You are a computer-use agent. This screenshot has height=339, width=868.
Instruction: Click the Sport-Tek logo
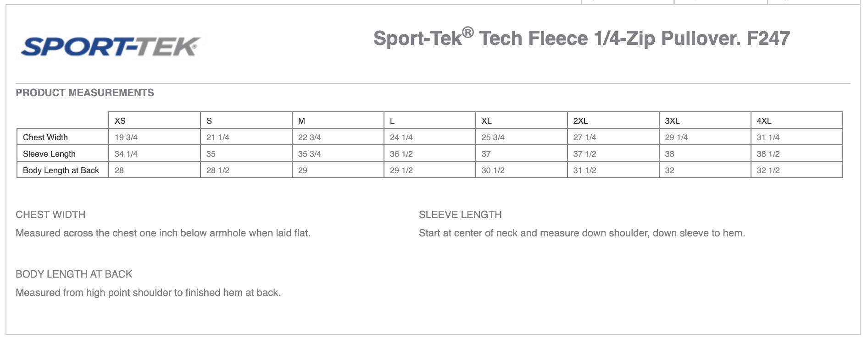pyautogui.click(x=111, y=47)
